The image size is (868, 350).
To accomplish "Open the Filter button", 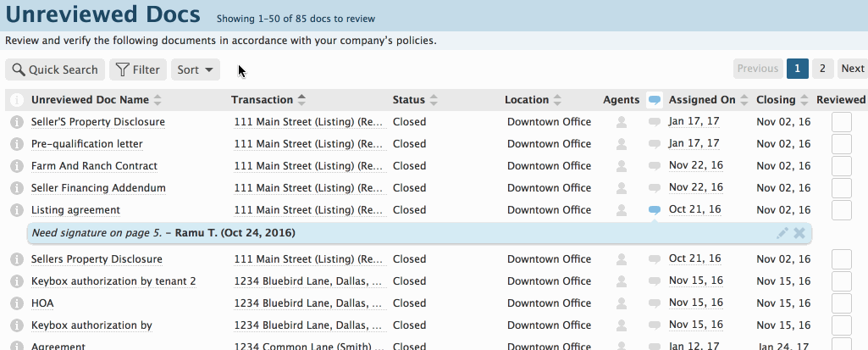I will coord(138,69).
